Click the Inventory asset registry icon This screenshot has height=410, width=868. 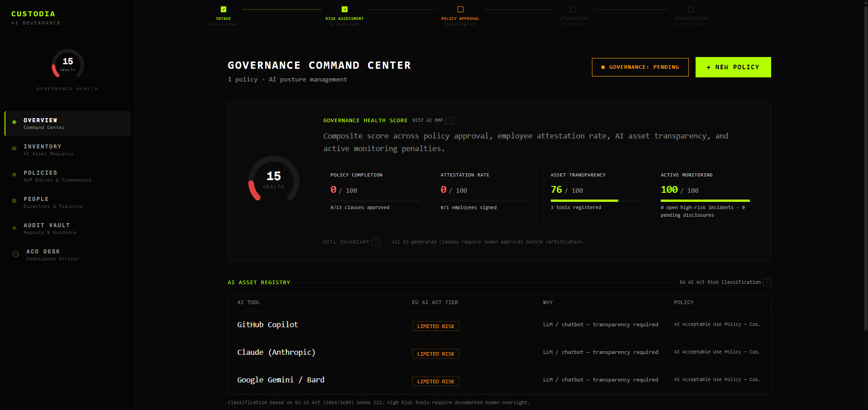pos(15,148)
